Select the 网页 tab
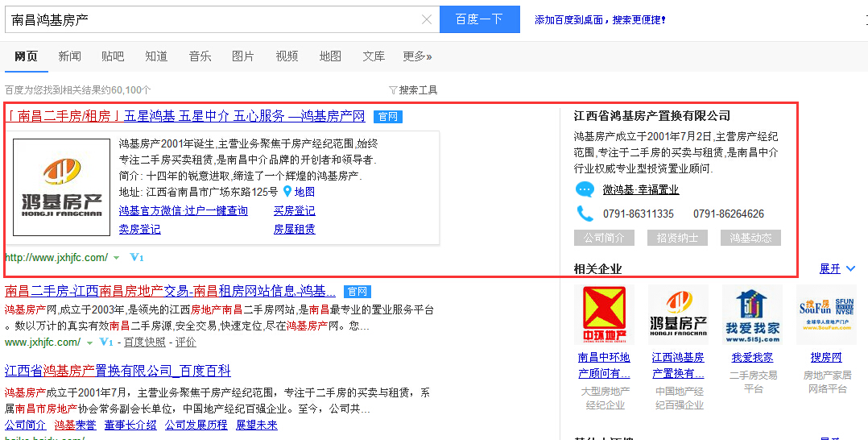This screenshot has width=868, height=440. pyautogui.click(x=26, y=56)
